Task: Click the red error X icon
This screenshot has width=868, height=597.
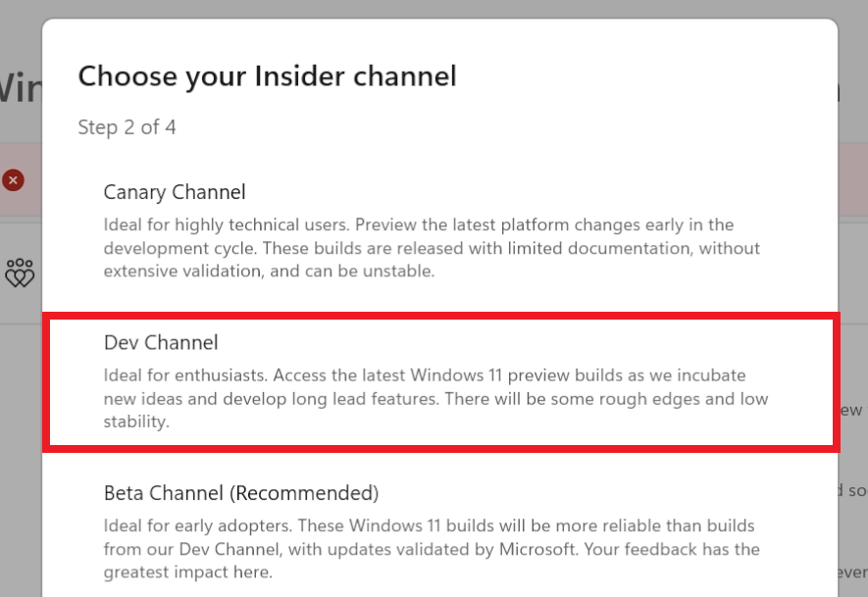Action: click(x=13, y=180)
